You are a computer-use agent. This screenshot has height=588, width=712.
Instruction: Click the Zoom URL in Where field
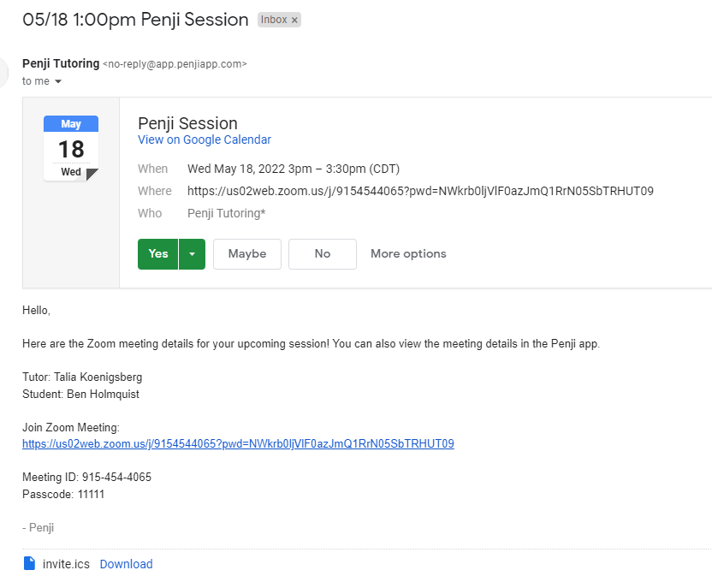pos(420,191)
